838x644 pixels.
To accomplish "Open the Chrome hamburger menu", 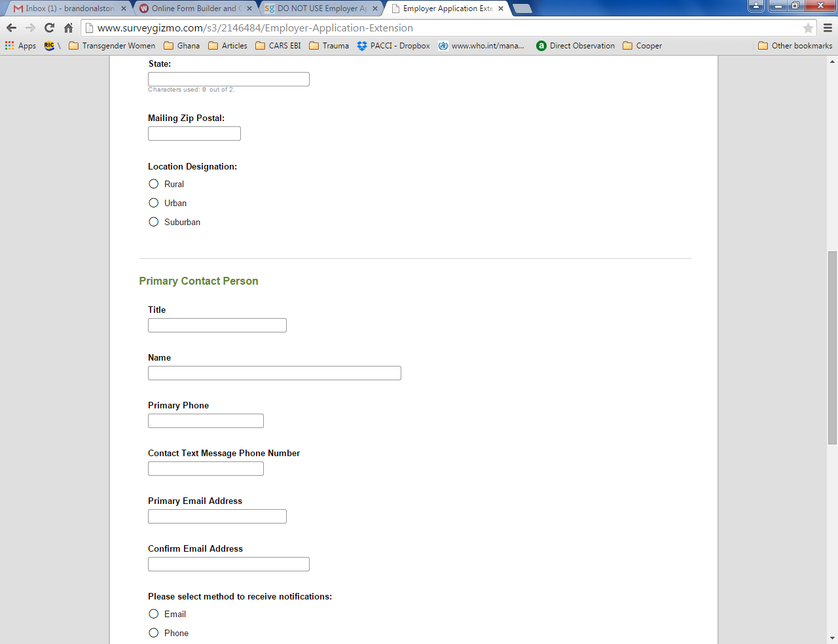I will pos(828,27).
